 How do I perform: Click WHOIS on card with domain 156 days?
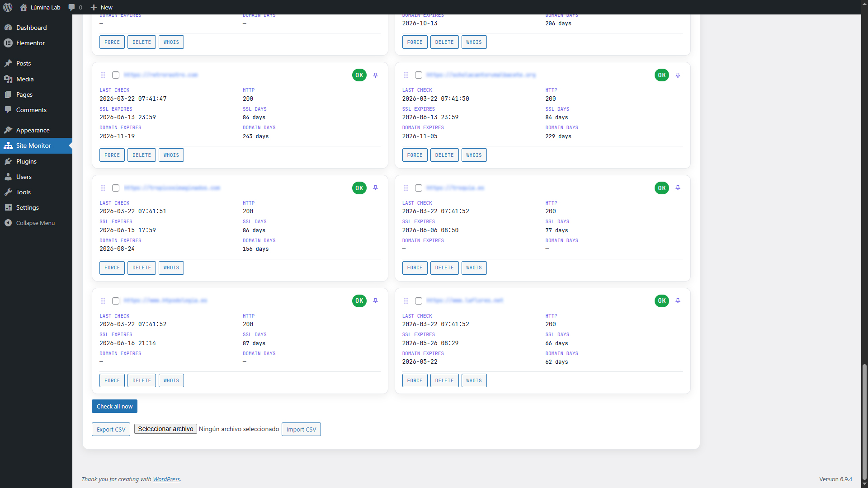coord(171,268)
